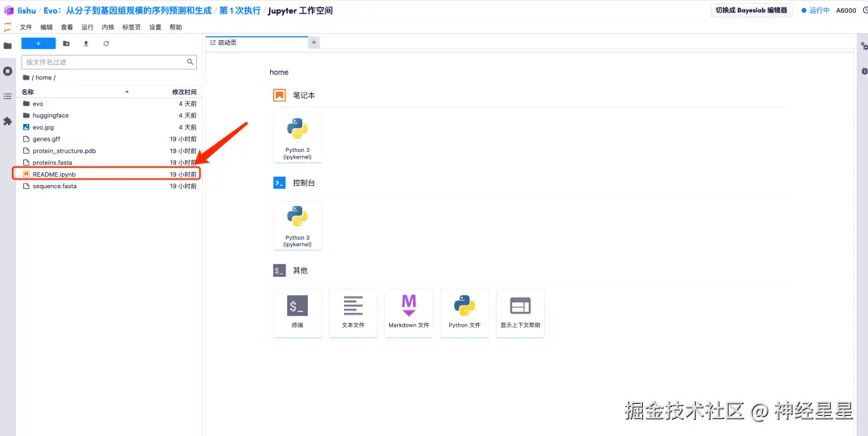This screenshot has width=868, height=436.
Task: Click the upload files icon
Action: tap(86, 43)
